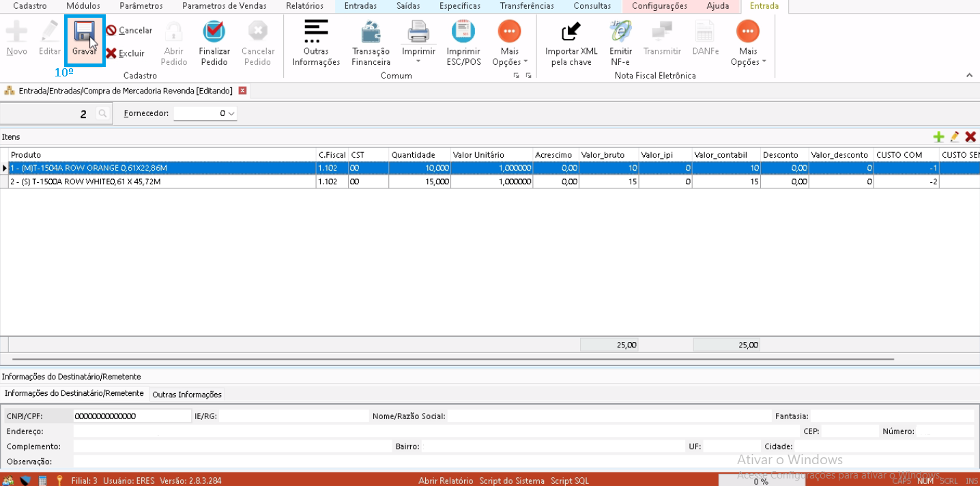
Task: Click the Transmitir icon
Action: [x=662, y=32]
